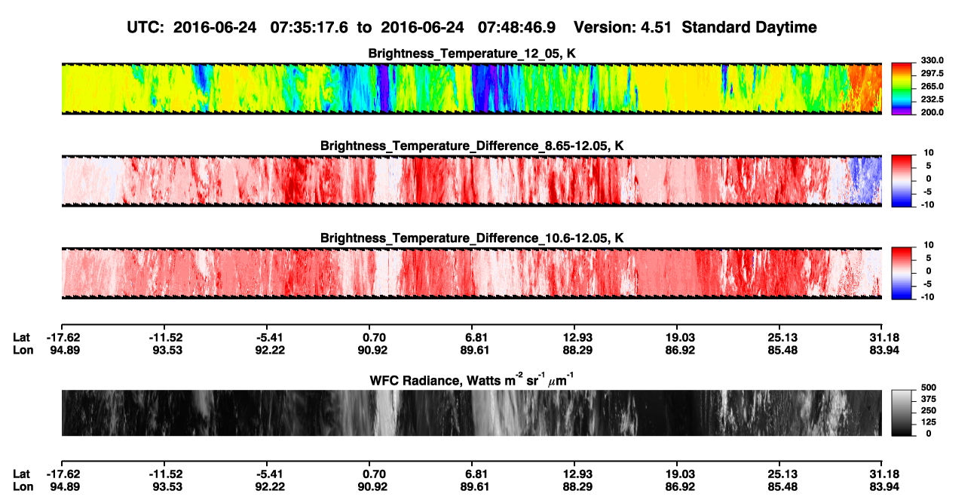Click latitude 25.13 beneath the WFC Radiance image
Viewport: 980px width, 503px height.
(779, 474)
